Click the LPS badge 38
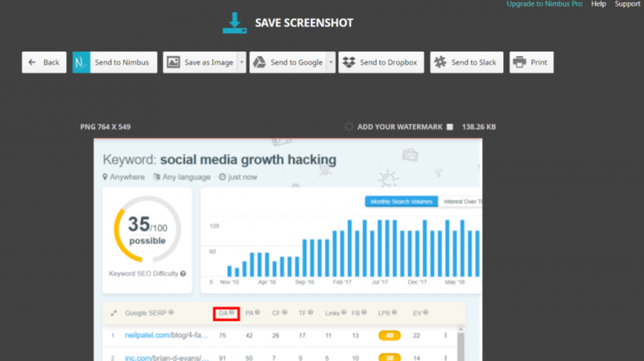The height and width of the screenshot is (361, 644). [x=390, y=357]
